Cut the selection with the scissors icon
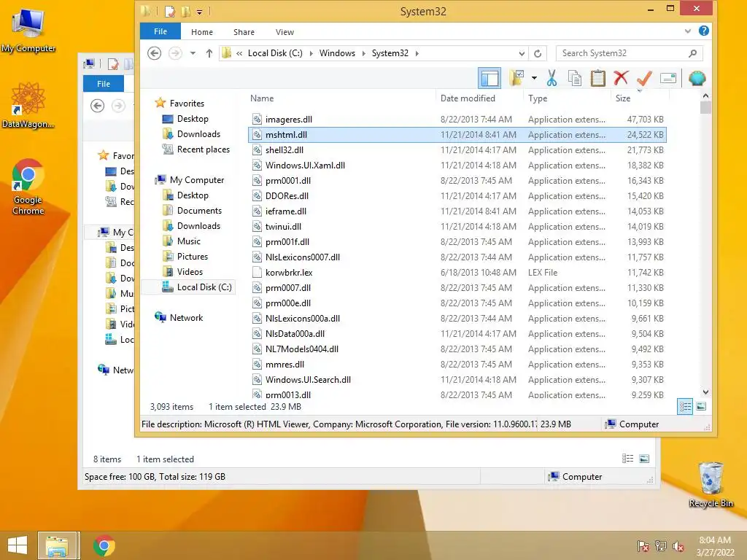747x560 pixels. pyautogui.click(x=551, y=78)
